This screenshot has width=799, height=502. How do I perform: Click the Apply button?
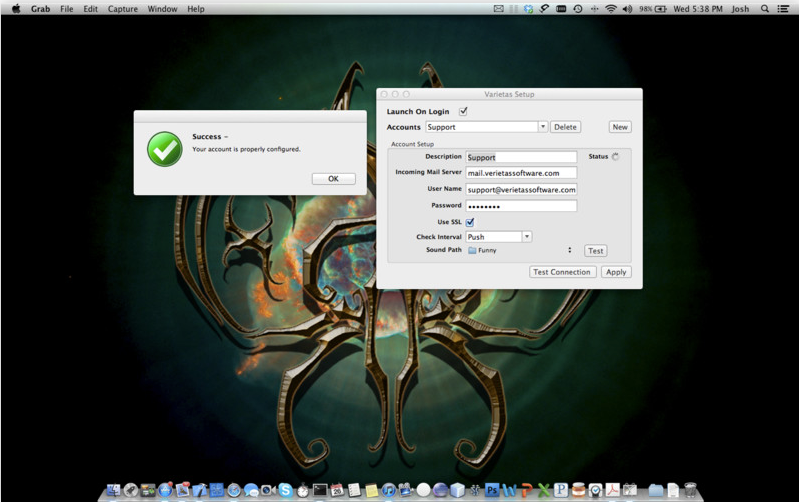tap(616, 272)
